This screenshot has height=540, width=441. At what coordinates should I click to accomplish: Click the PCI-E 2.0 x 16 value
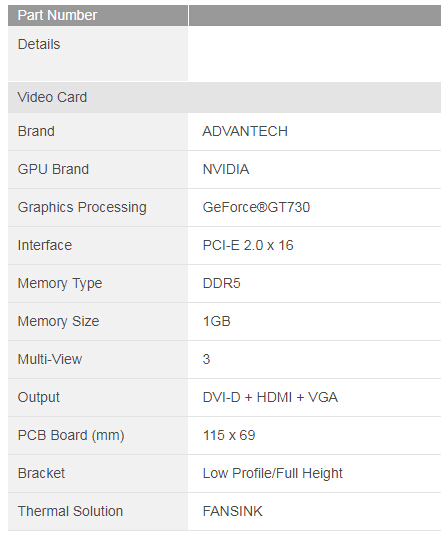coord(248,245)
